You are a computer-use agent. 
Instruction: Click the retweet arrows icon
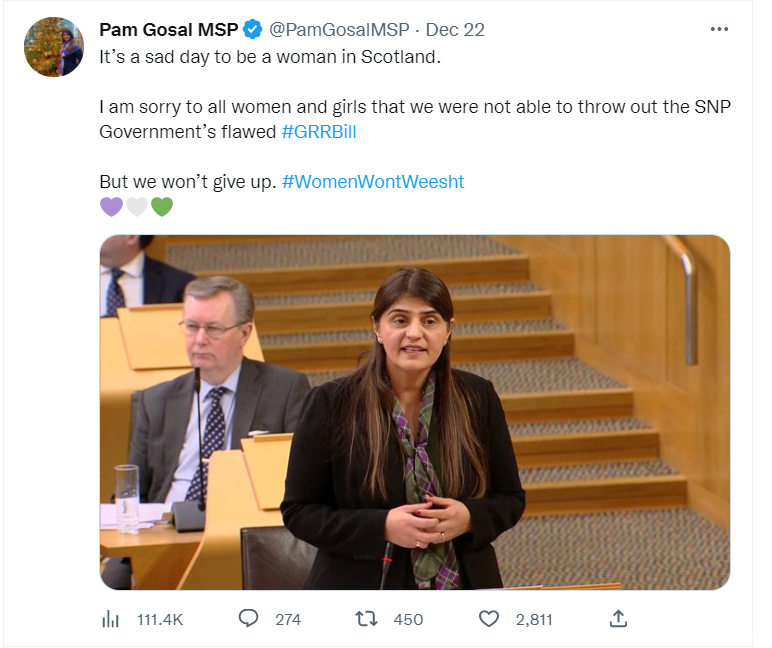point(366,619)
